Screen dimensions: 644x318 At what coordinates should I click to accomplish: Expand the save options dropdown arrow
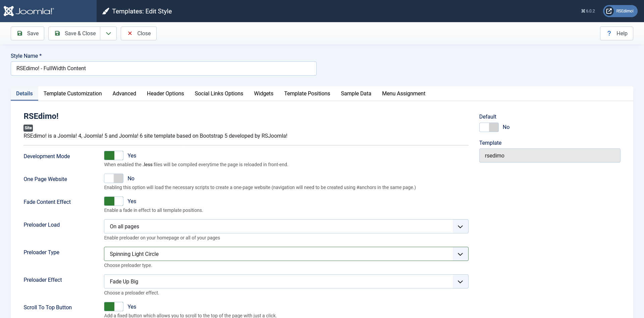click(108, 34)
